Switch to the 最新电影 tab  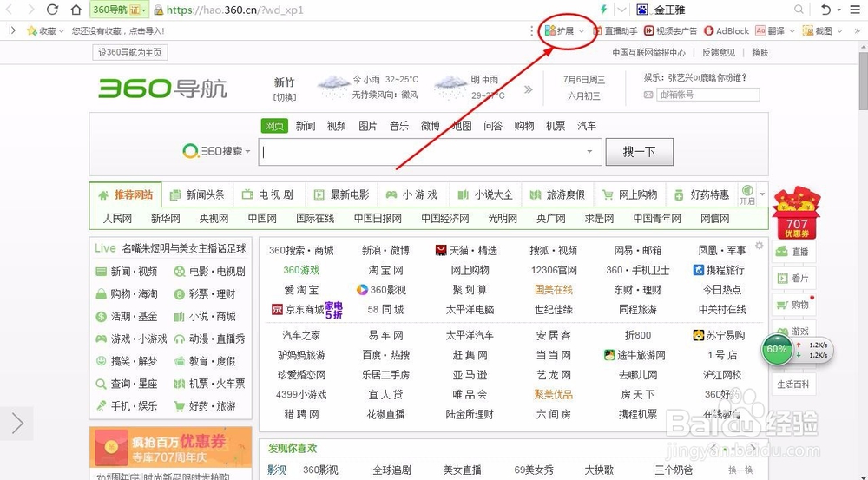341,195
